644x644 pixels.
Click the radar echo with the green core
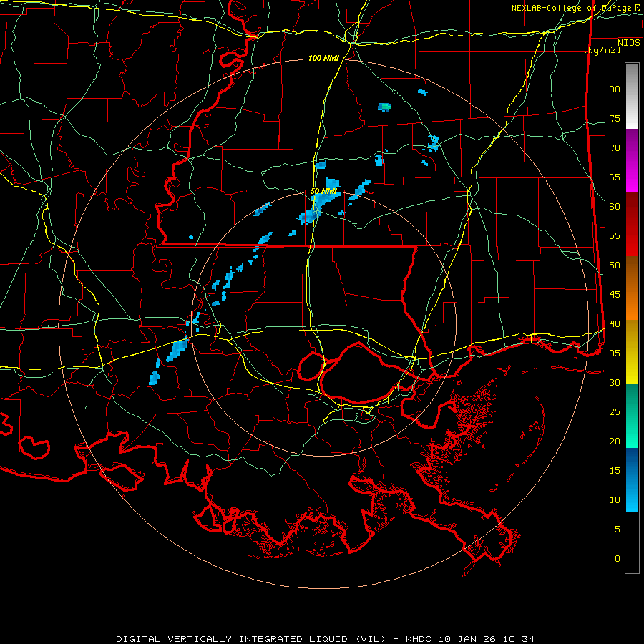(x=384, y=107)
